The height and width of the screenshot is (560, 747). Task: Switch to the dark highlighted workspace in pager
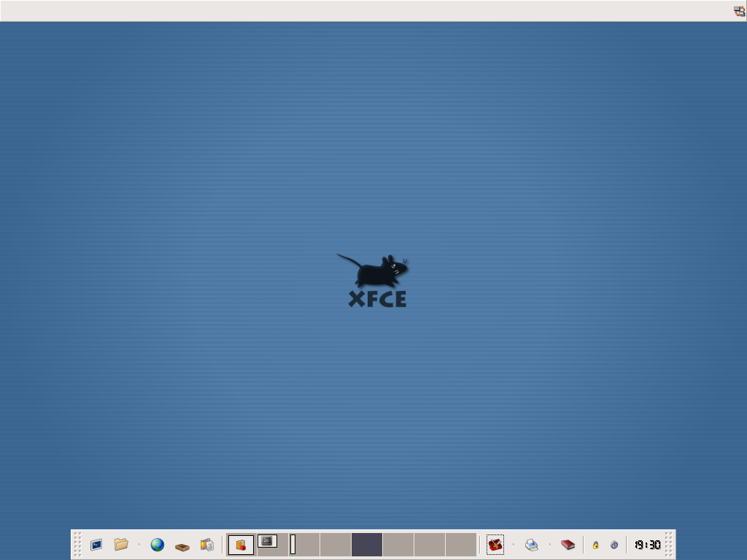click(x=367, y=545)
